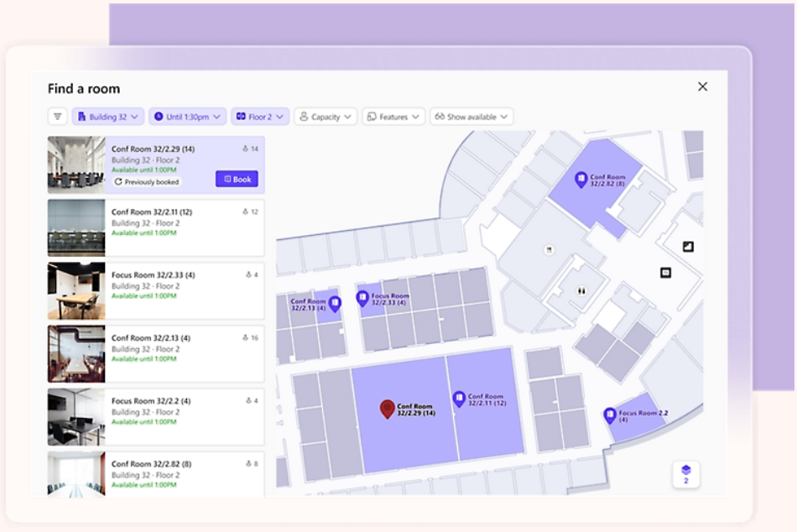Click the Focus Room 32/2.2 (4) list title
The image size is (797, 532).
click(x=151, y=401)
